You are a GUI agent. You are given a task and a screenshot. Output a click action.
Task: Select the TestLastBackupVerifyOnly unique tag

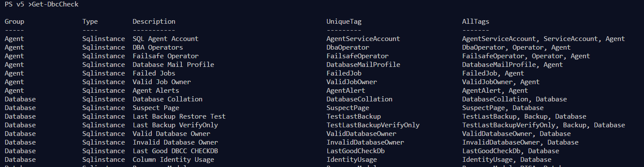click(373, 125)
